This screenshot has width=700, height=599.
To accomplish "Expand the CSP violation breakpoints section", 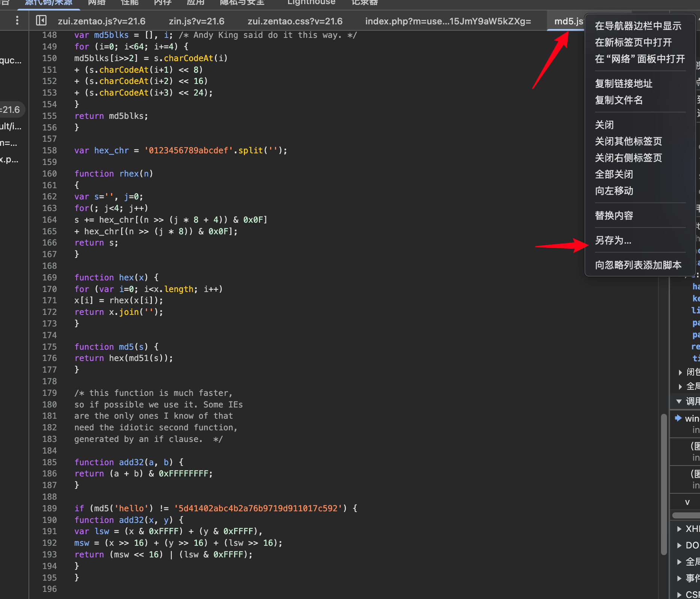I will click(x=679, y=595).
